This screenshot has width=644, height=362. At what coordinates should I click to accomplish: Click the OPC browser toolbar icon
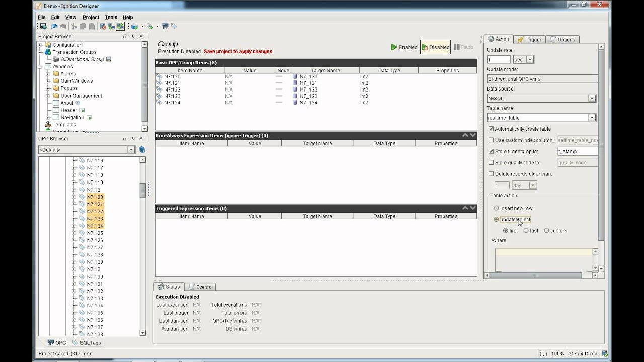[x=165, y=26]
